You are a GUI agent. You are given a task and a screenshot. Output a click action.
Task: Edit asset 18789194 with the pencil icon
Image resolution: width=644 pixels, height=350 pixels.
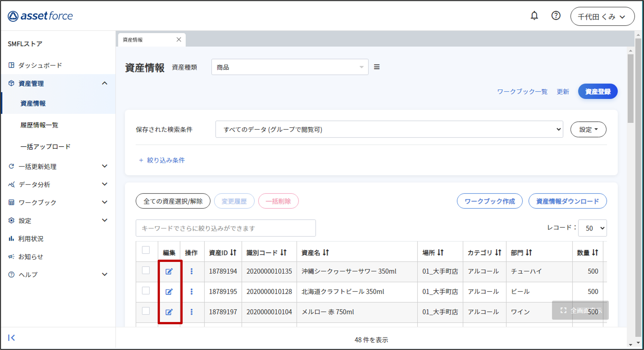point(170,271)
